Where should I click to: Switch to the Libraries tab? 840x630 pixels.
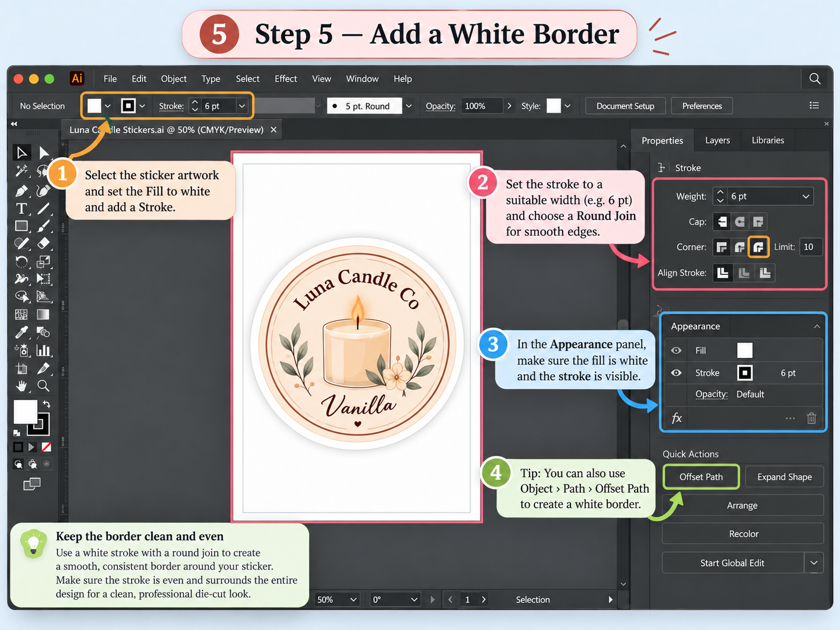coord(767,140)
